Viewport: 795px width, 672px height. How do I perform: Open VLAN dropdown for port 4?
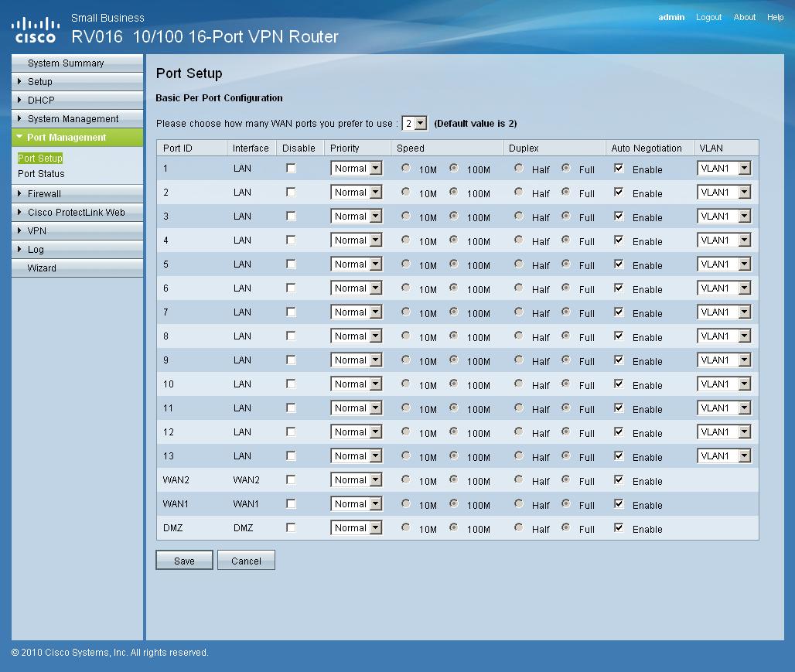pos(724,240)
